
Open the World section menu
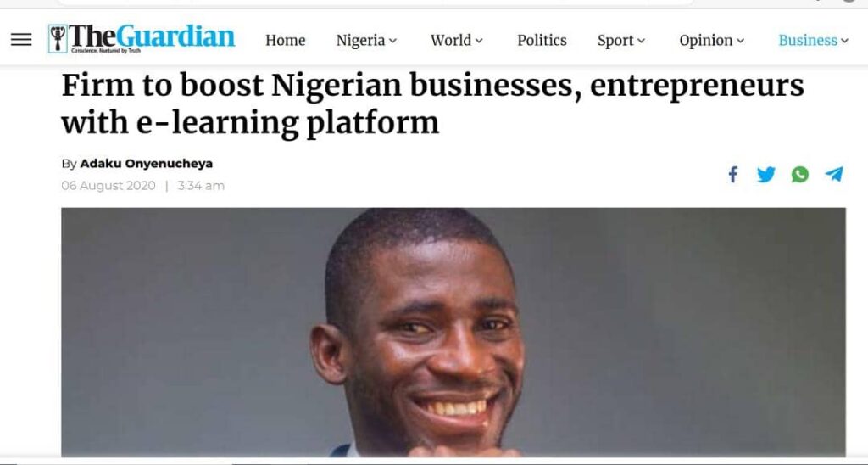450,40
